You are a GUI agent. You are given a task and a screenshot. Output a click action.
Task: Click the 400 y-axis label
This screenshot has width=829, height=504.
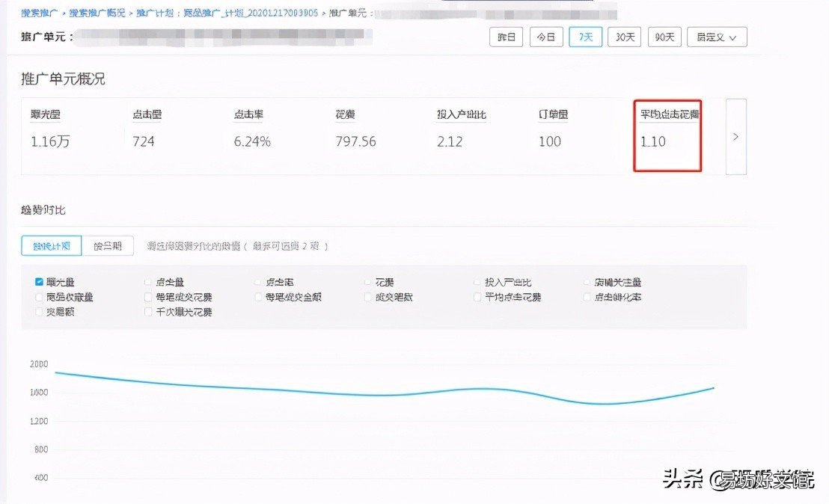click(40, 478)
